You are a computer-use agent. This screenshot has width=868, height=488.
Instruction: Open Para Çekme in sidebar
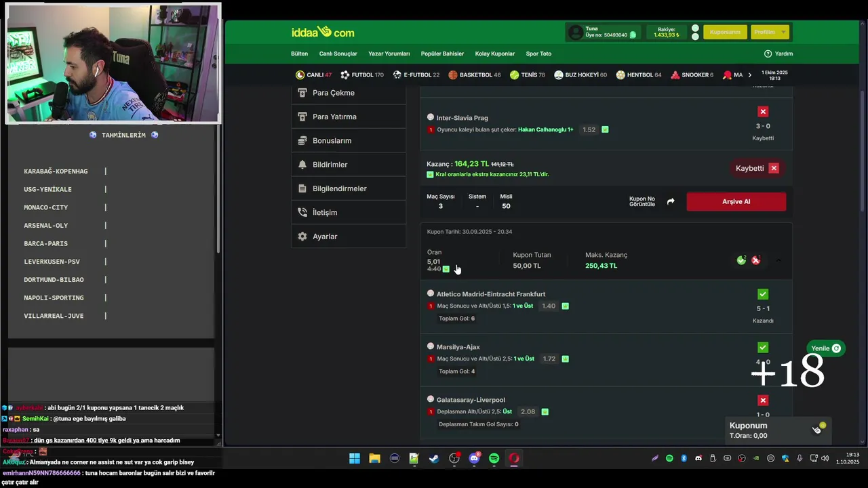pos(349,93)
